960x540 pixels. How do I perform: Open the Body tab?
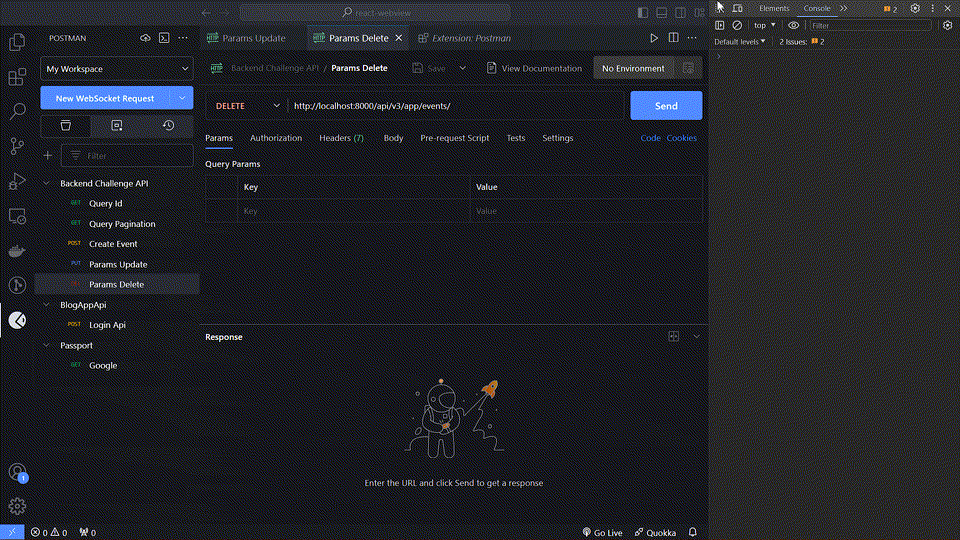click(x=393, y=138)
